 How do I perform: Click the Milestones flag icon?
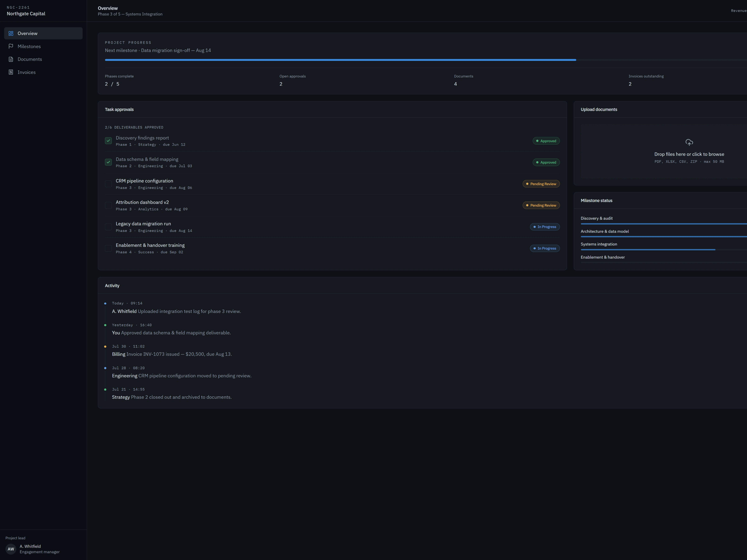point(11,46)
